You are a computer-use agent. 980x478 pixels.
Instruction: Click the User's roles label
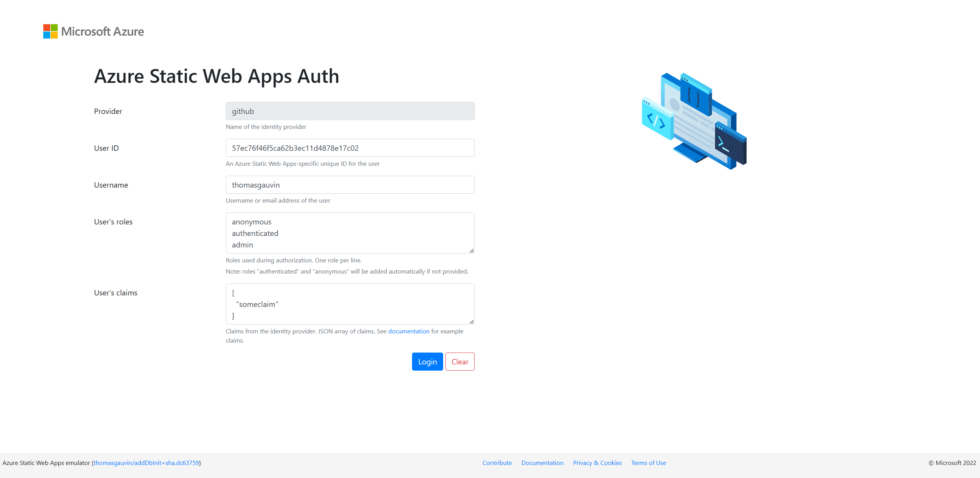113,222
